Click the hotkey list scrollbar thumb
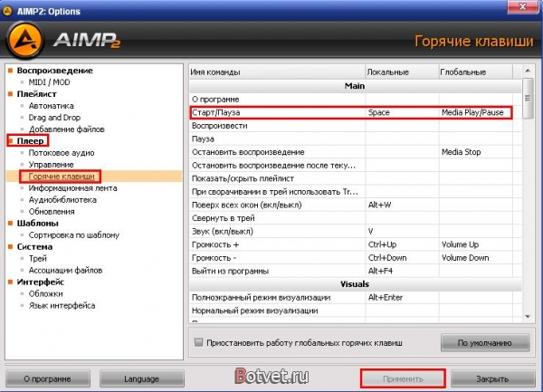Viewport: 543px width, 392px height. (528, 99)
